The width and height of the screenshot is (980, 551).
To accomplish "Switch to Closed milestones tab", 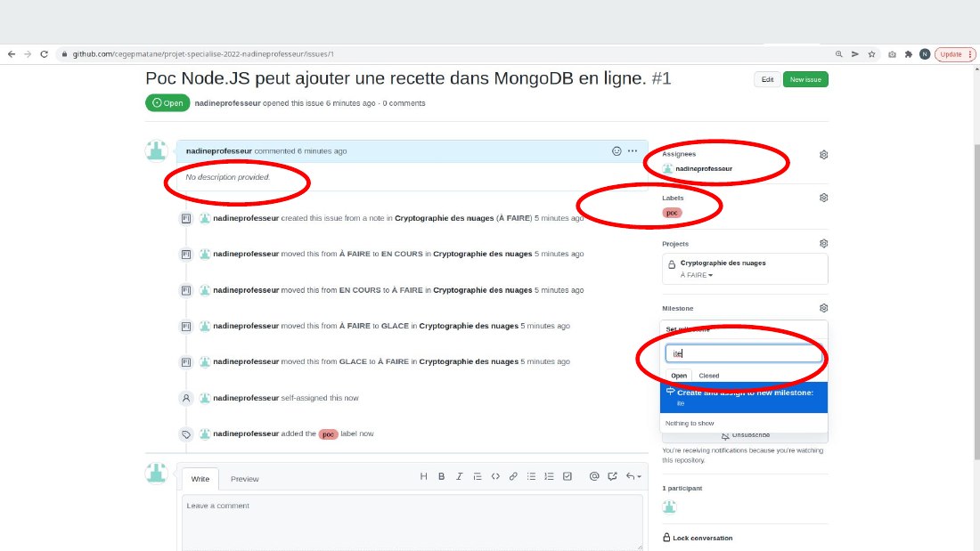I will (x=709, y=376).
